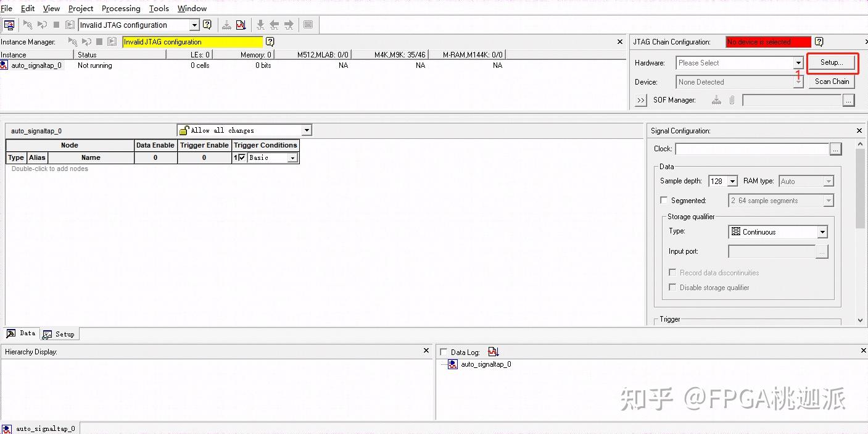Open the storage qualifier Type dropdown
Viewport: 868px width, 434px height.
click(822, 232)
